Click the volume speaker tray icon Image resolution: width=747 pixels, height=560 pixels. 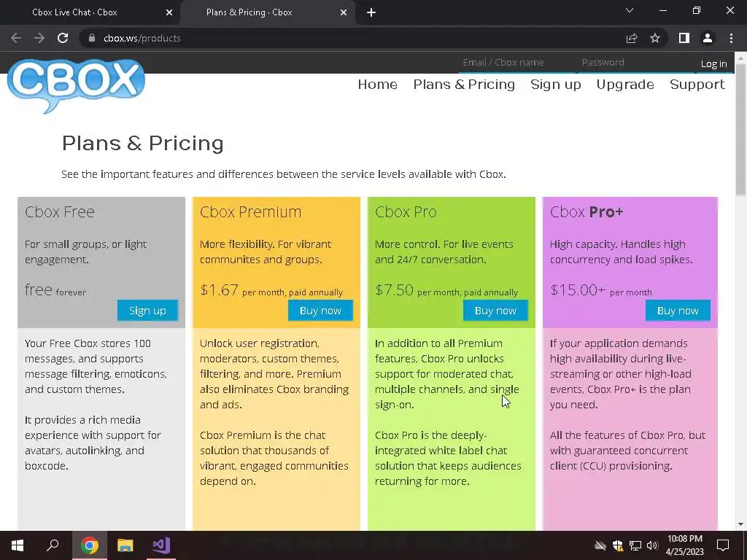tap(652, 545)
